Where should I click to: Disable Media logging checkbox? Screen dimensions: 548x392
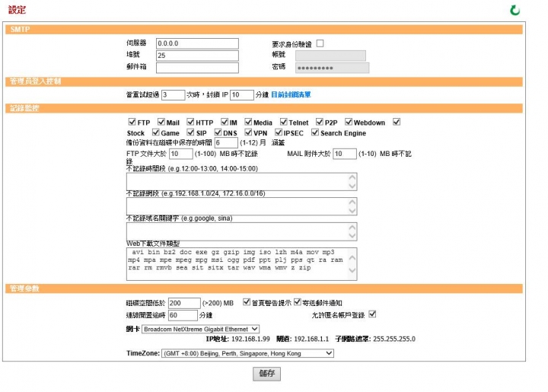tap(248, 122)
